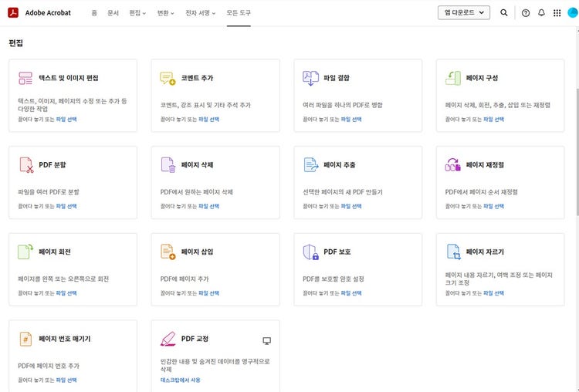Click the 텍스트 및 이미지 편집 tool icon

25,78
